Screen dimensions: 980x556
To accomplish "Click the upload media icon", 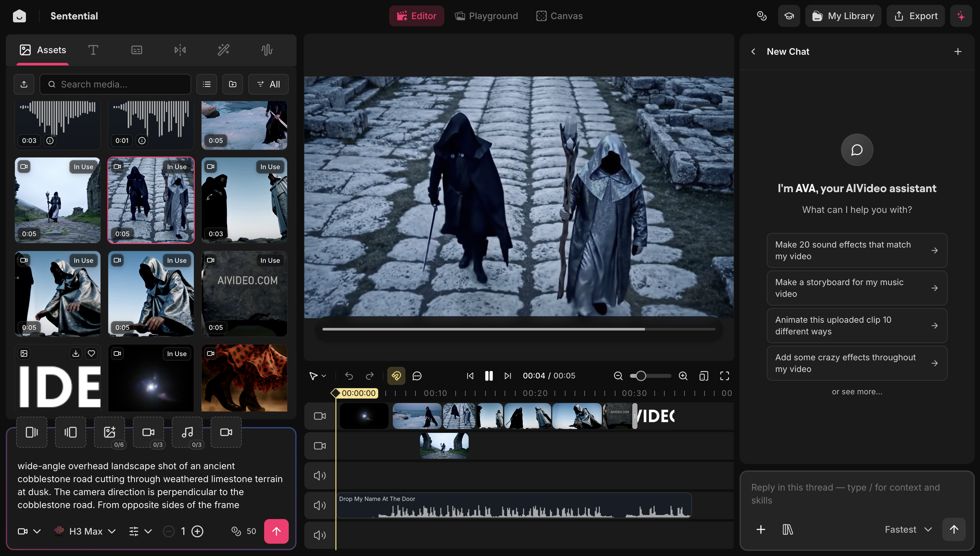I will coord(24,84).
